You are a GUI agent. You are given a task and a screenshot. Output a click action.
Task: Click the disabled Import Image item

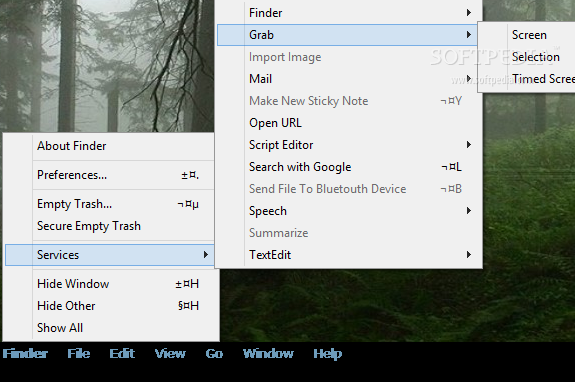pos(347,57)
